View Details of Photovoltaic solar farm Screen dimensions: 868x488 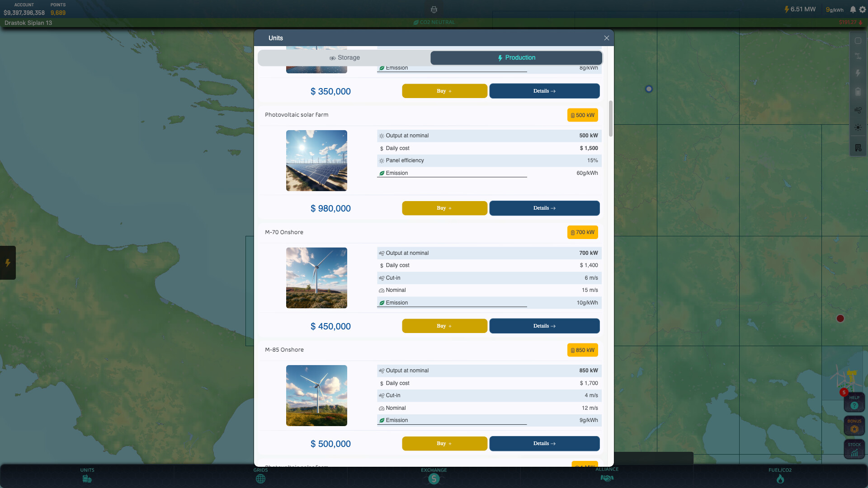[544, 208]
